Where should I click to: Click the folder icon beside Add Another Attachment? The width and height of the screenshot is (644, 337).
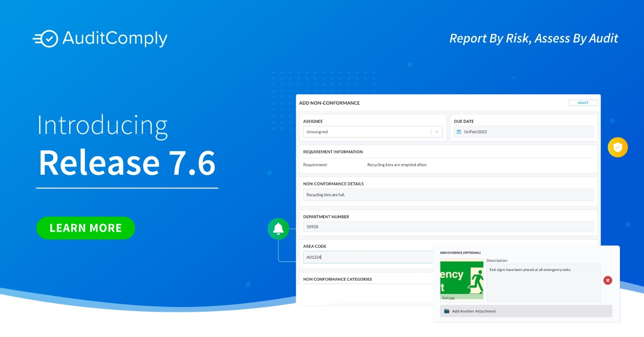(x=446, y=311)
